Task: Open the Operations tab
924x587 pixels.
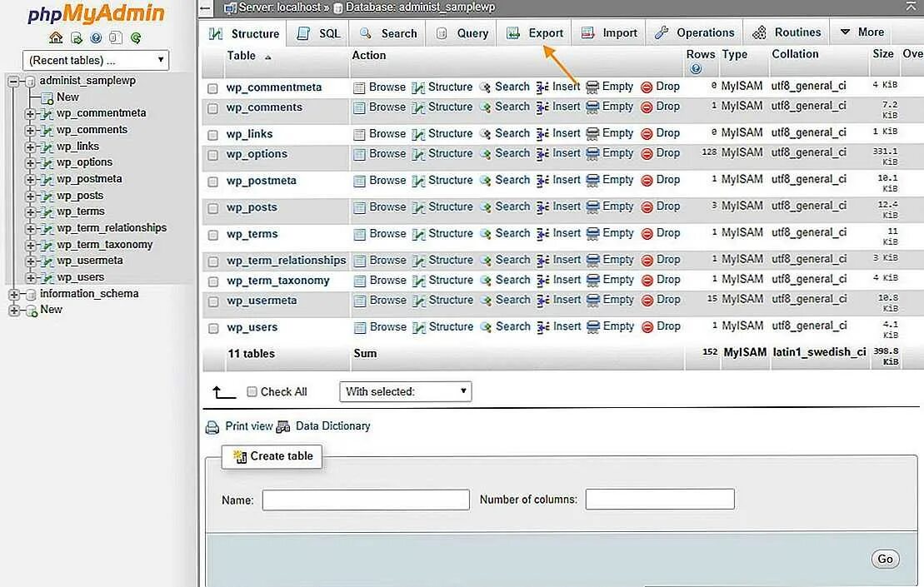Action: point(694,33)
